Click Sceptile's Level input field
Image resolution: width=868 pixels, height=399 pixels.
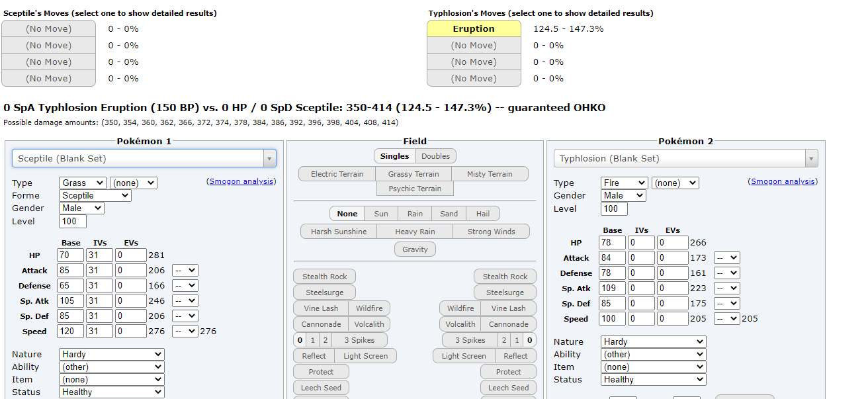[73, 221]
